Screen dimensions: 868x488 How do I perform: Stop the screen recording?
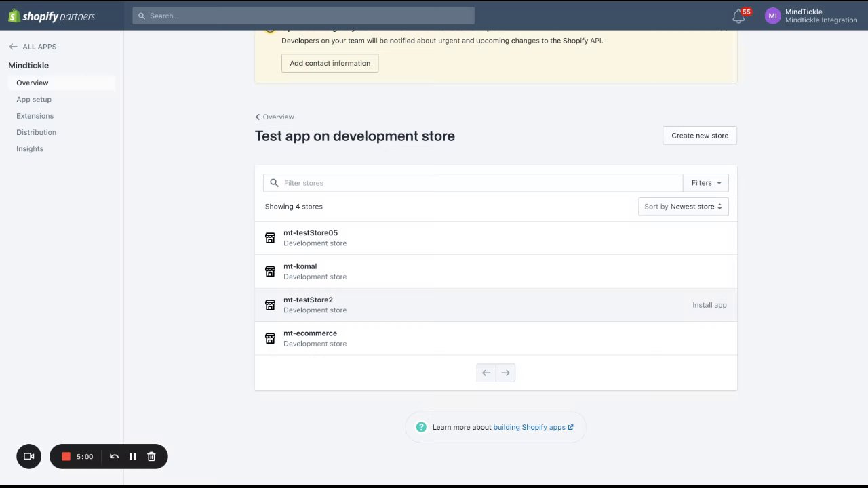[66, 457]
